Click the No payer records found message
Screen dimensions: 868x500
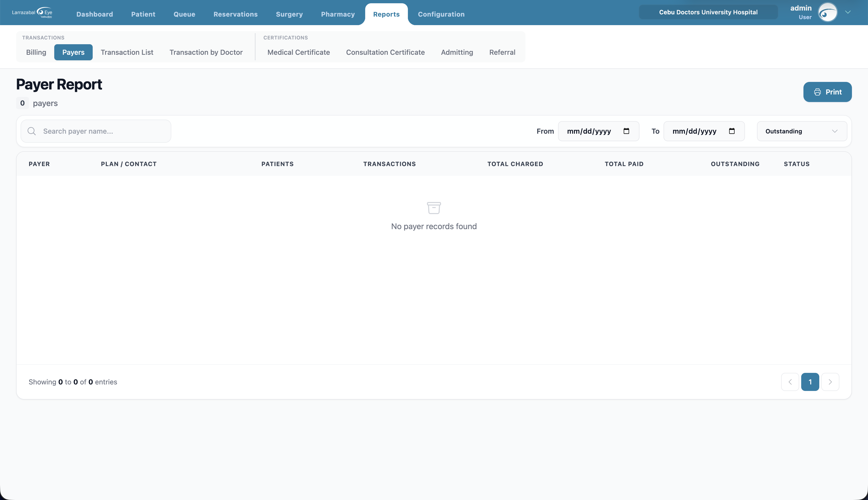click(x=434, y=226)
